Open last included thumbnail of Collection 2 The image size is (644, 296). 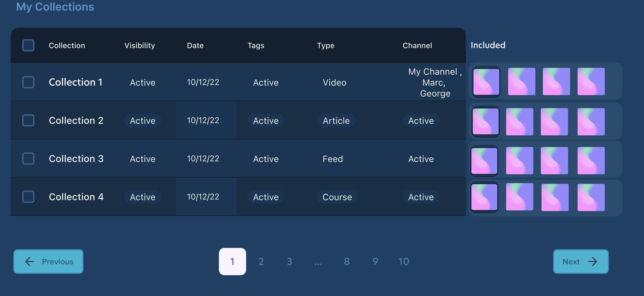(x=591, y=122)
